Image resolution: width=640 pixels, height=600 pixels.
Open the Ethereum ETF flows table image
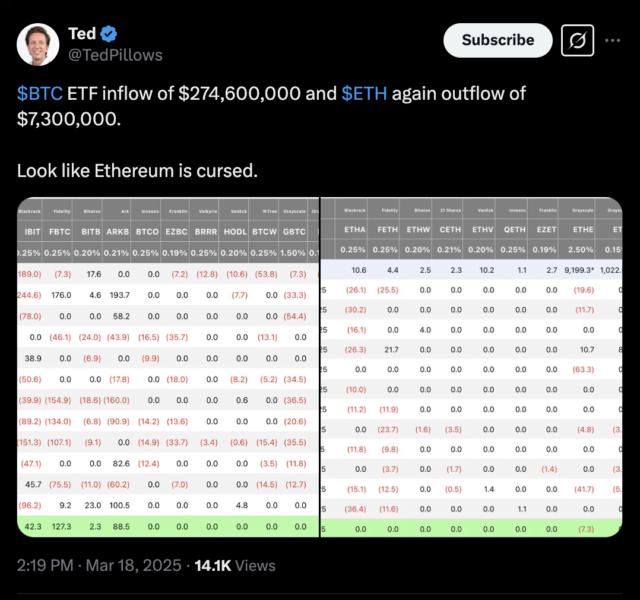tap(471, 367)
